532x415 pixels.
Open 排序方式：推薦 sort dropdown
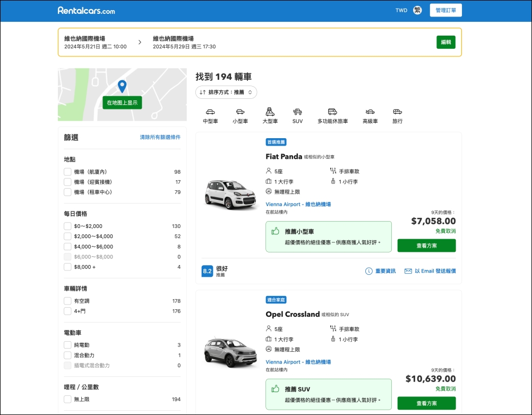(226, 92)
